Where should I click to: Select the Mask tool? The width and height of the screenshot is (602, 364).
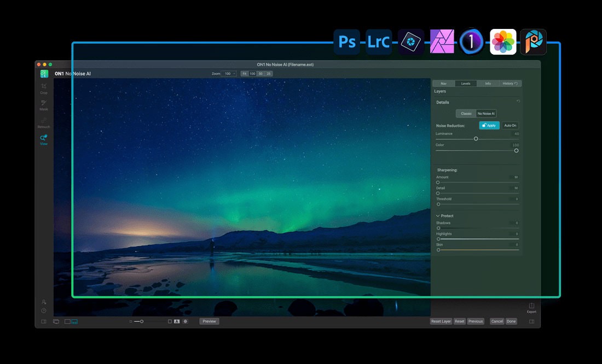(x=44, y=105)
